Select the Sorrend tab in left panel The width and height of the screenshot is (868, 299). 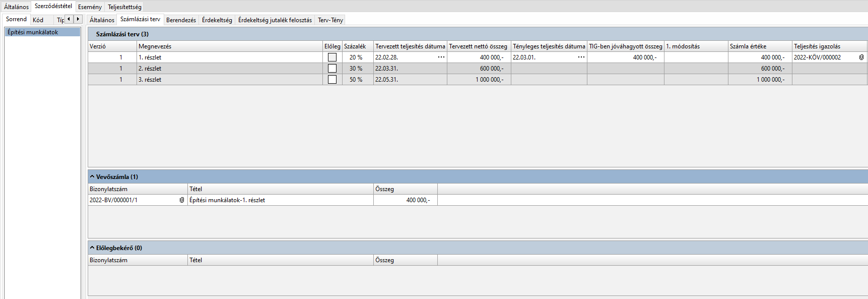pyautogui.click(x=17, y=19)
